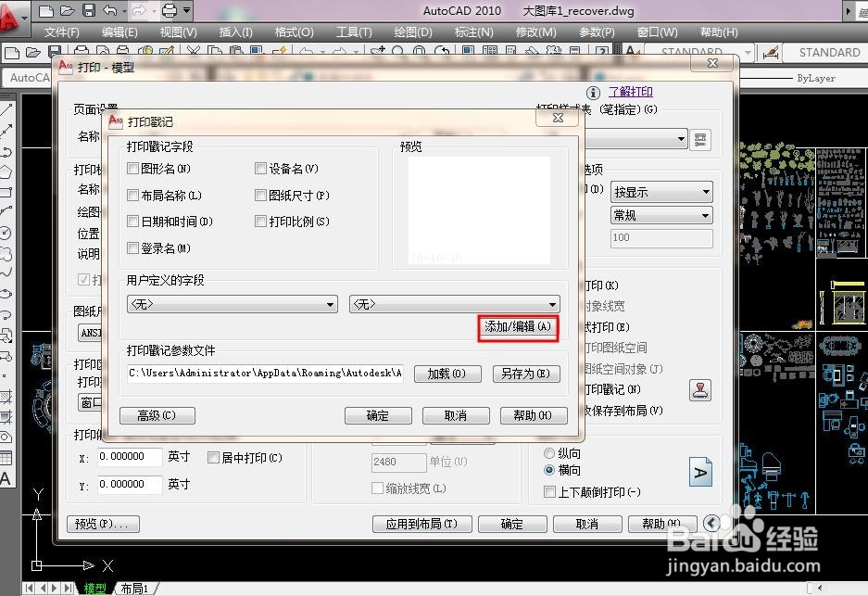Select the Hatch tool
The width and height of the screenshot is (868, 596).
coord(6,397)
